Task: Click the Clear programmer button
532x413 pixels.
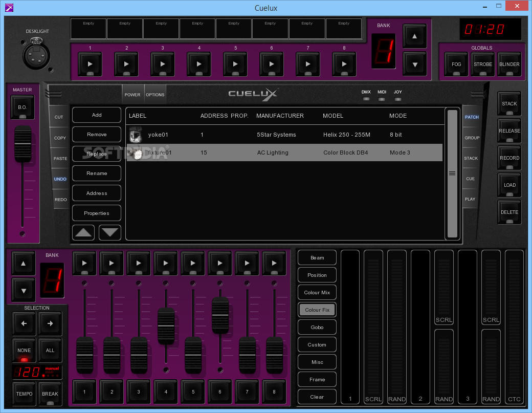Action: (317, 397)
